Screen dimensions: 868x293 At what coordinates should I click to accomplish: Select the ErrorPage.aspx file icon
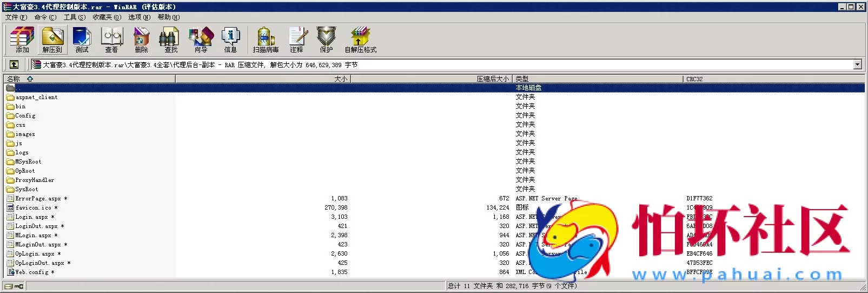pos(10,199)
